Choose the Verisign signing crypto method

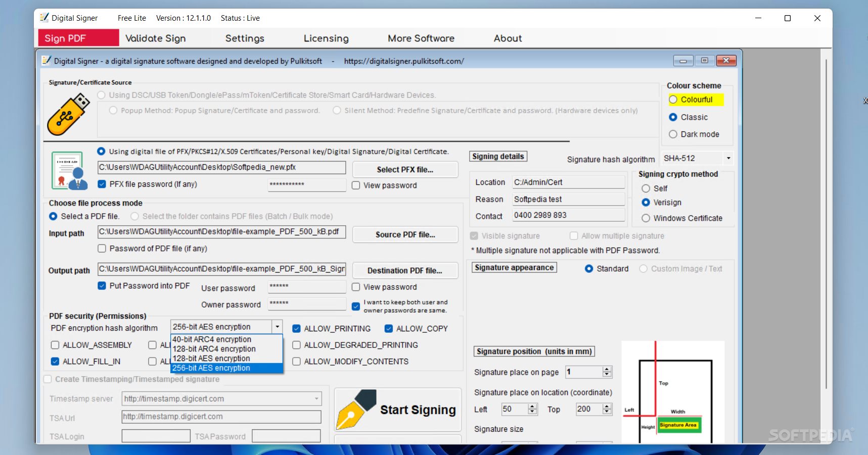[646, 203]
